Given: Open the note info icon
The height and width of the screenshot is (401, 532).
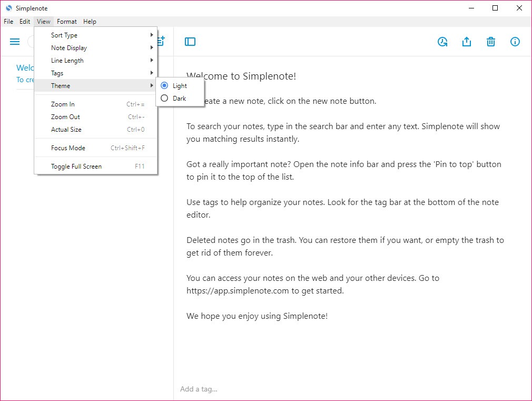Looking at the screenshot, I should (515, 42).
